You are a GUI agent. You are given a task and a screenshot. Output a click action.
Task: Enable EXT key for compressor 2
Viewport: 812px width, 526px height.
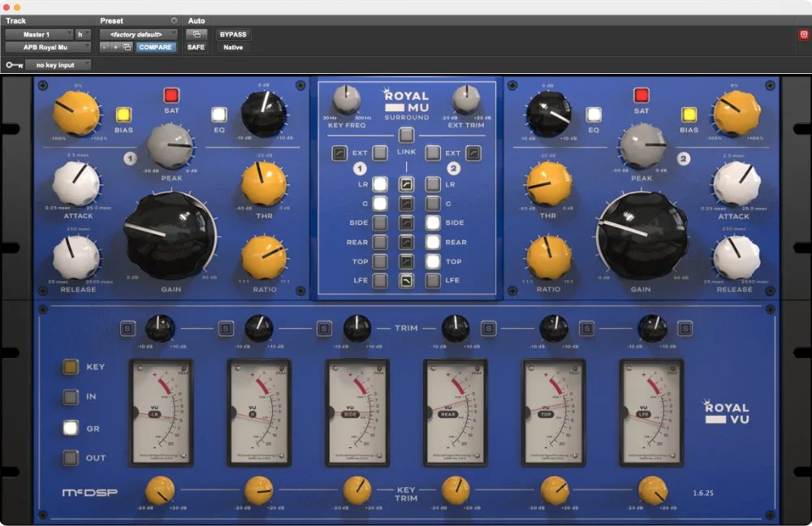pyautogui.click(x=433, y=153)
